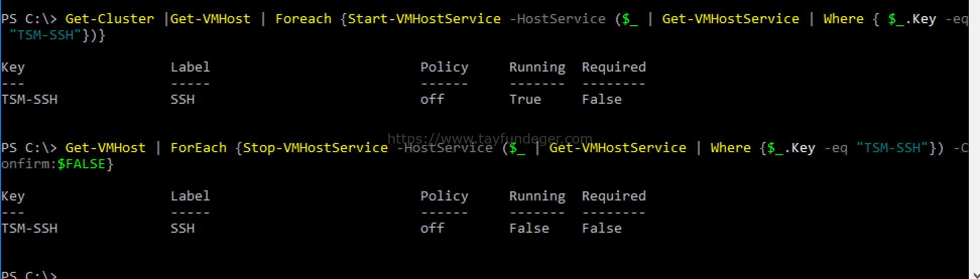Click the Start-VMHostService cmdlet in first command

[424, 19]
